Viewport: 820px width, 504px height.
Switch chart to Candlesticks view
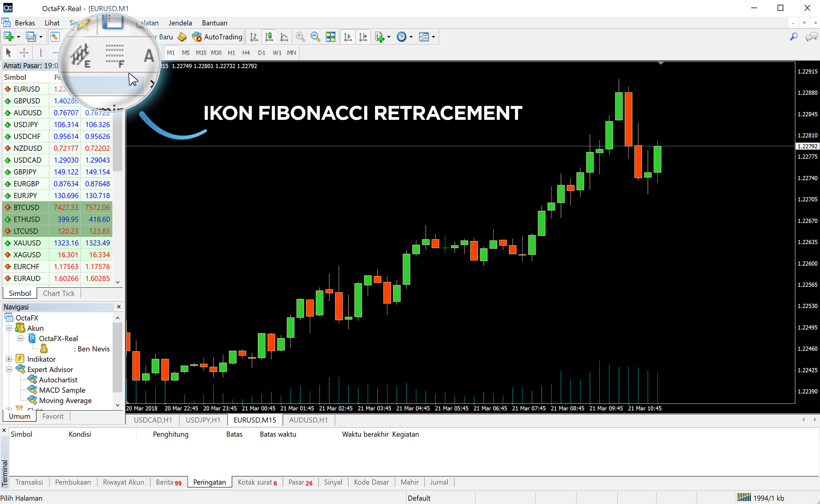point(269,37)
